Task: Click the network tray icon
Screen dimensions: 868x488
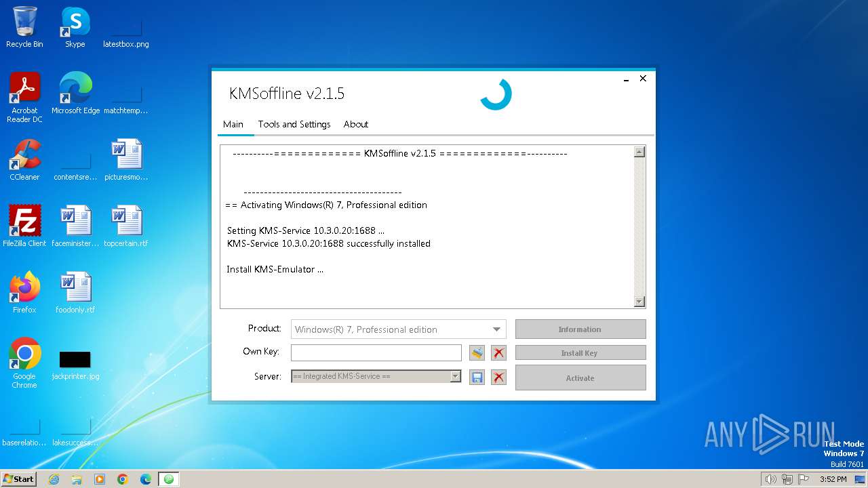Action: (787, 479)
